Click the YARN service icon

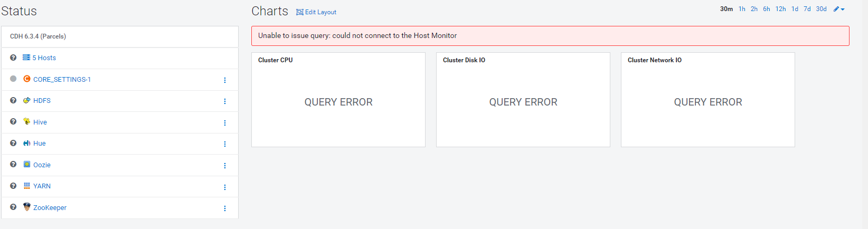coord(26,186)
